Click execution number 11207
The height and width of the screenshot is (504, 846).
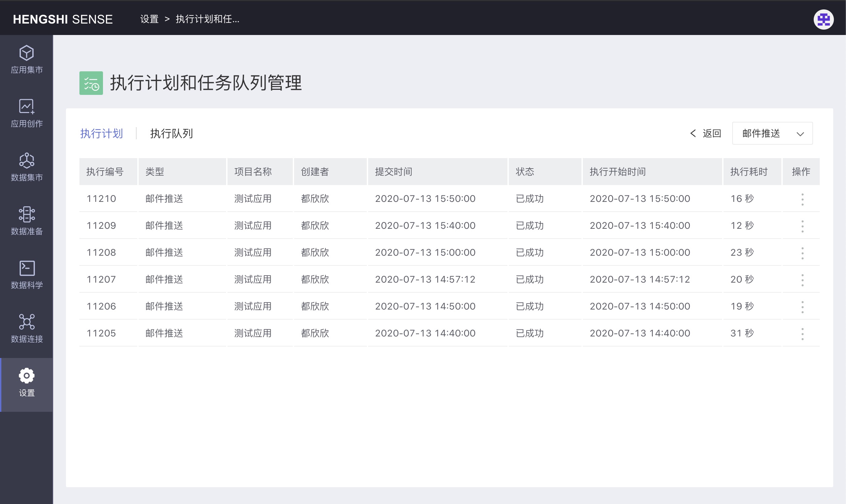coord(101,280)
